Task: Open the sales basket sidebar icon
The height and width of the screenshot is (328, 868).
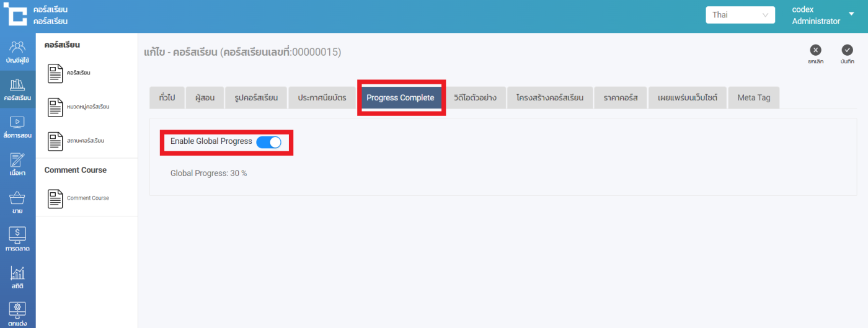Action: coord(17,198)
